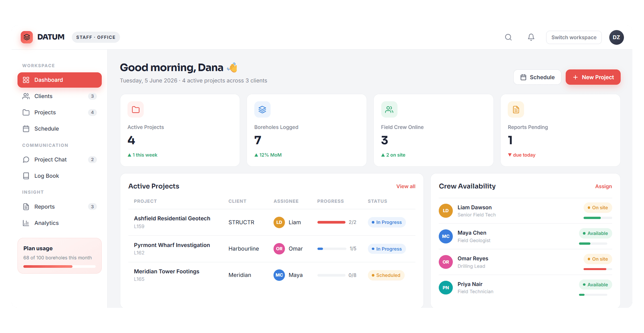Click Liam Dawson's LD avatar in Crew Availability
644x333 pixels.
click(x=445, y=211)
